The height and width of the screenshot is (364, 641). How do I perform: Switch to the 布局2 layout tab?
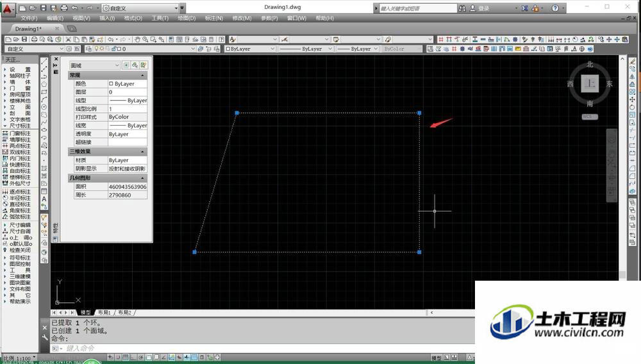[x=125, y=313]
